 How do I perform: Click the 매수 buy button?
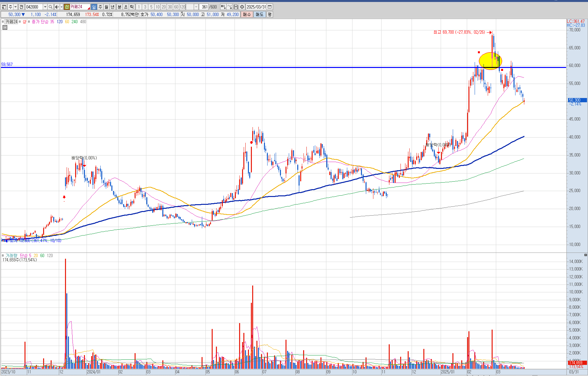click(247, 14)
